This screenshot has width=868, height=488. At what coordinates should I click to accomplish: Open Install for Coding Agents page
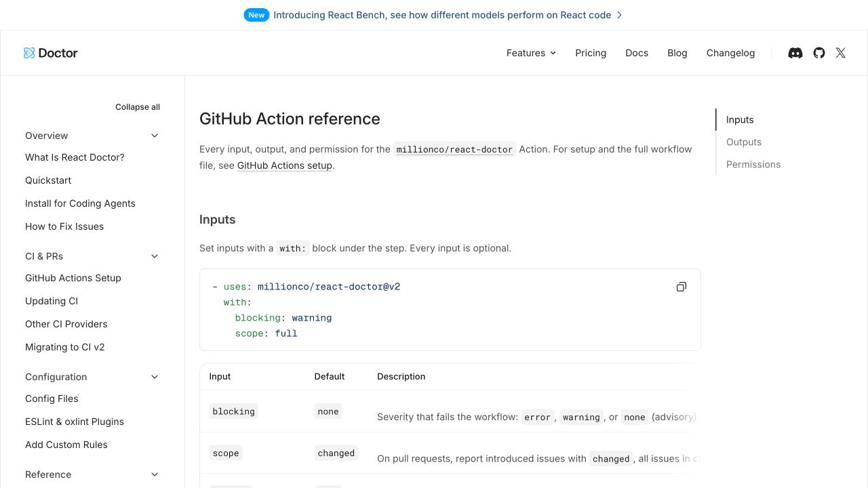(x=80, y=203)
